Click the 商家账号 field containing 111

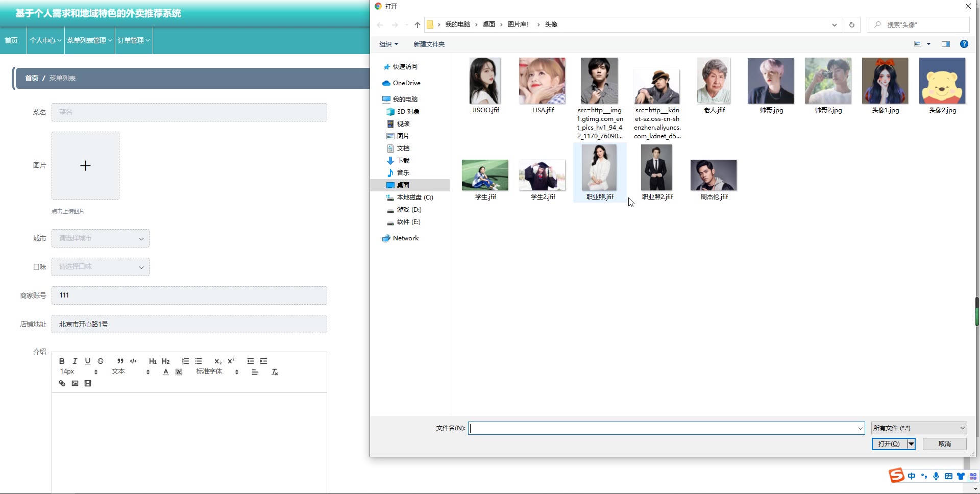(x=189, y=295)
